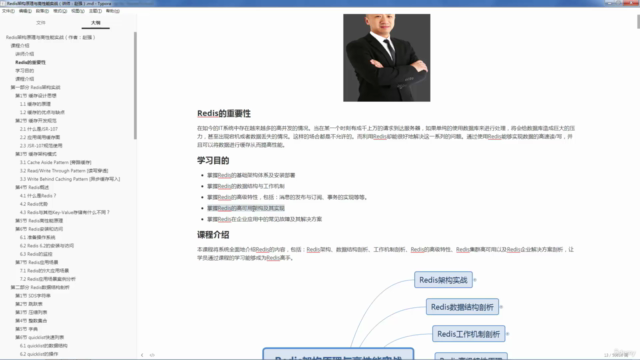Jump to 6.3 Redis的监控

click(36, 254)
